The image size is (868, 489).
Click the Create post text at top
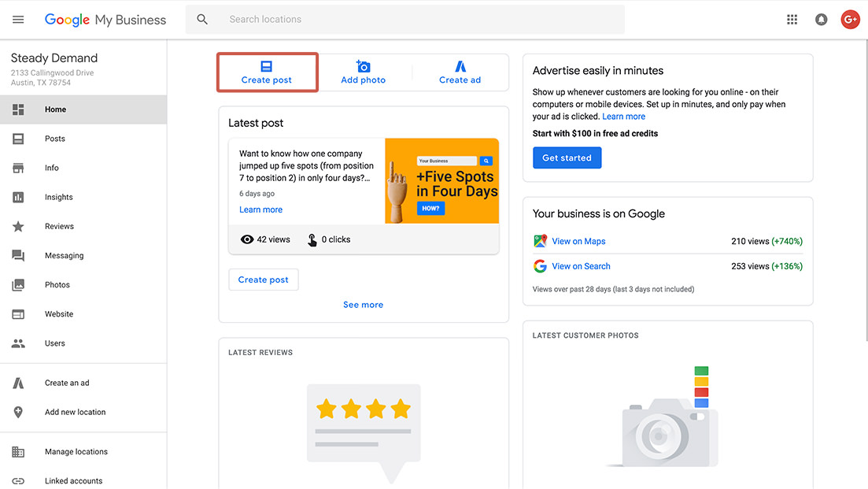coord(266,80)
